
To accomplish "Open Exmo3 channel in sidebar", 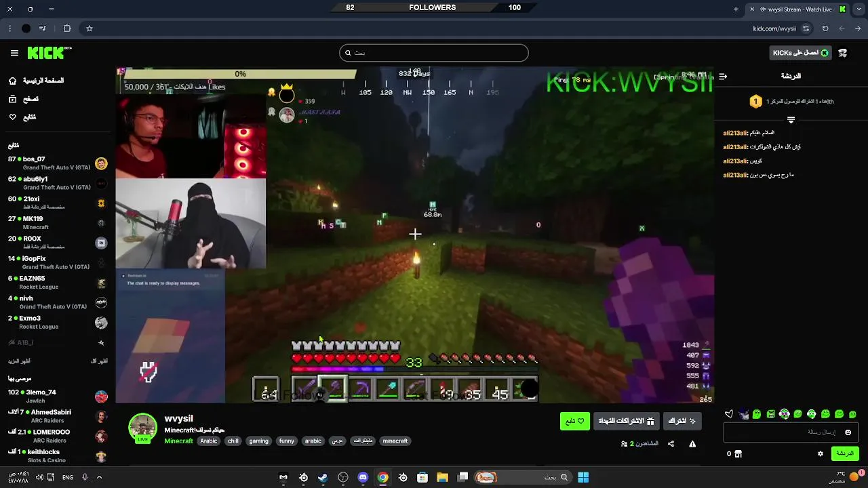I will click(x=58, y=322).
